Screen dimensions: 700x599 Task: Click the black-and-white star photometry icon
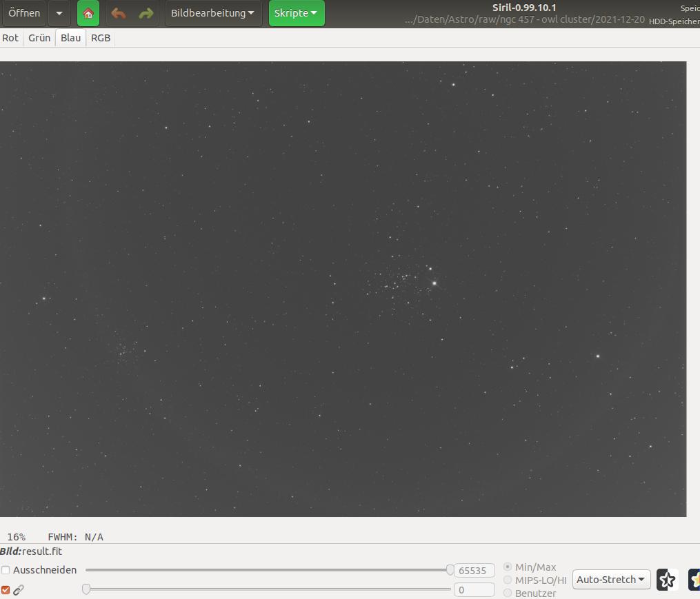click(668, 580)
